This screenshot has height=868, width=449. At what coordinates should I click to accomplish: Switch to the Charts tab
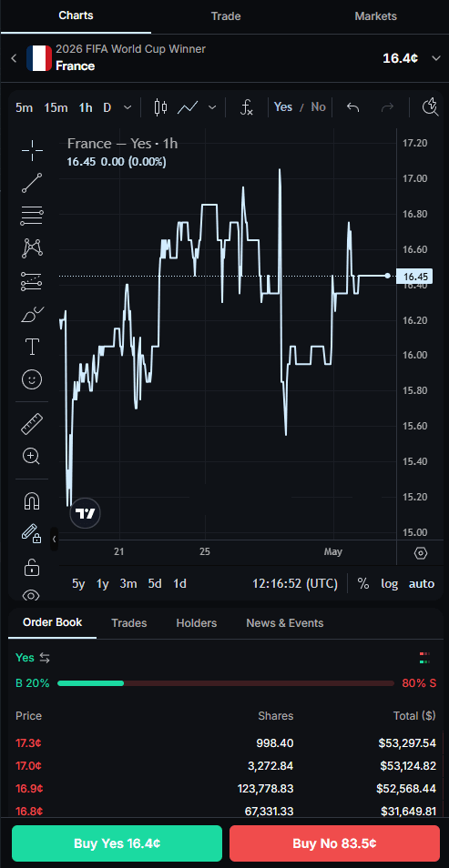pos(76,15)
